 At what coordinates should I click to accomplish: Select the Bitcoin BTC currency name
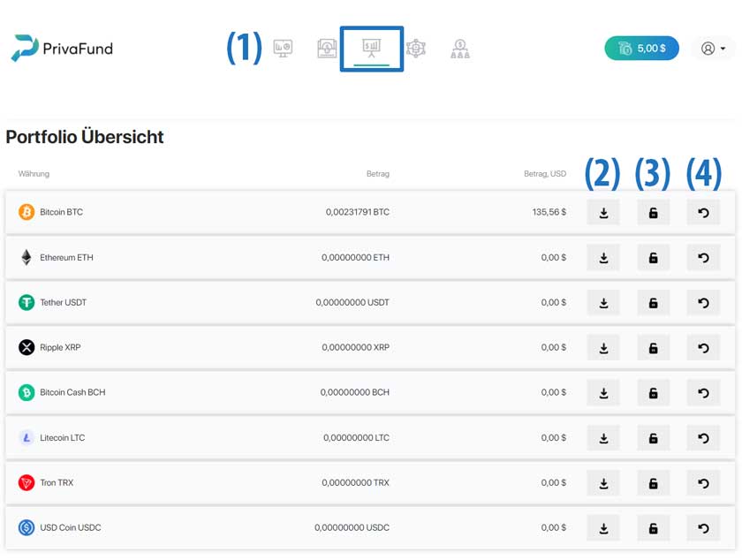point(62,212)
